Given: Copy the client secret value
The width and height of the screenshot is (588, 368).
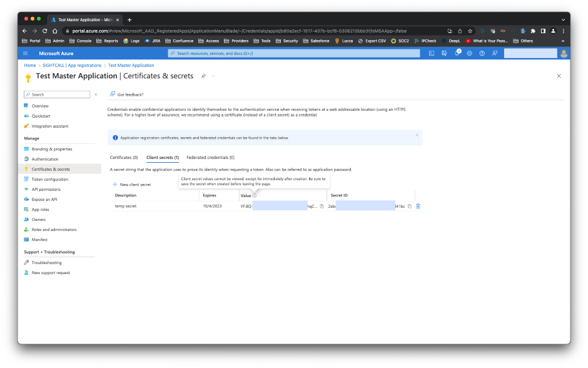Looking at the screenshot, I should pyautogui.click(x=322, y=206).
